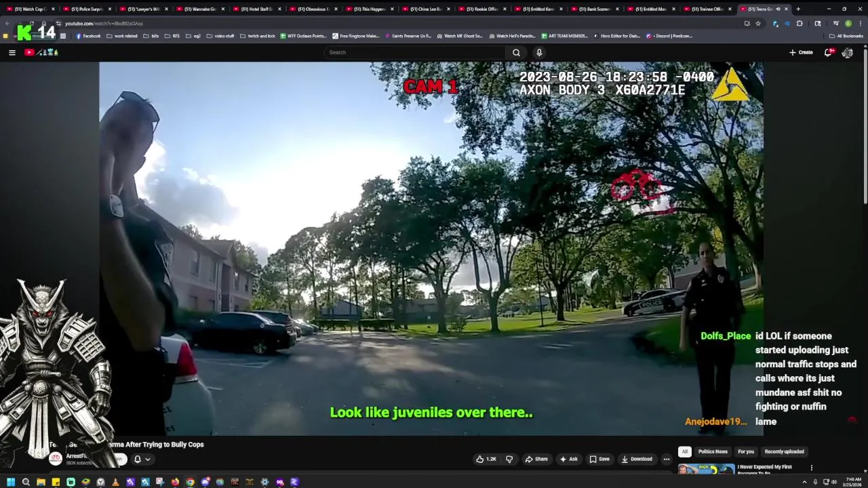Open the 'work related' bookmarks folder
The width and height of the screenshot is (868, 488).
click(122, 36)
